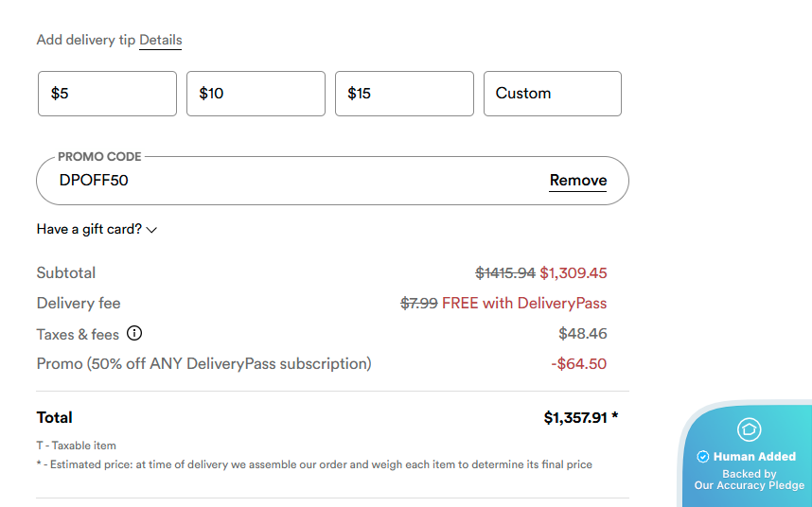The height and width of the screenshot is (507, 812).
Task: Click the "Our Accuracy Pledge" text
Action: click(749, 485)
